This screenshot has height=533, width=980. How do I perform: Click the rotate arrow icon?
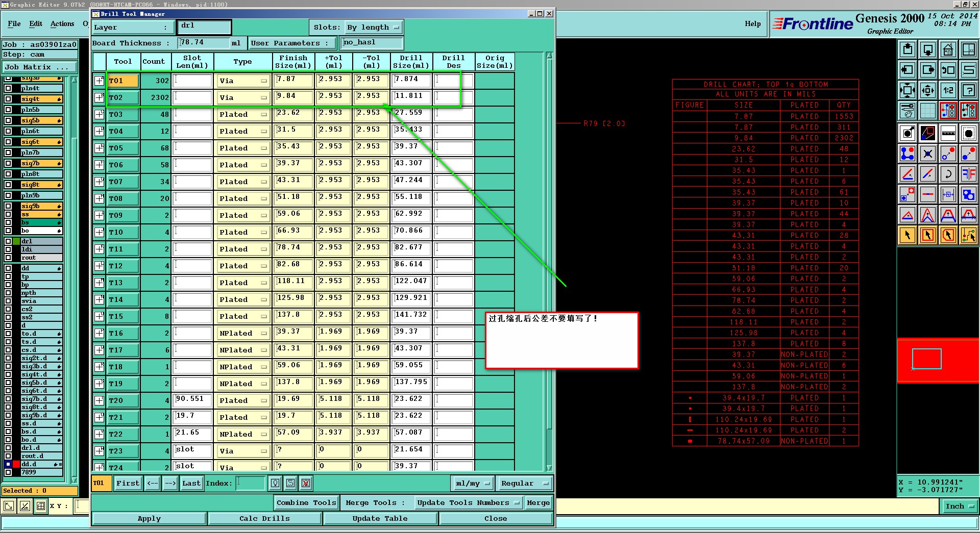pos(948,174)
